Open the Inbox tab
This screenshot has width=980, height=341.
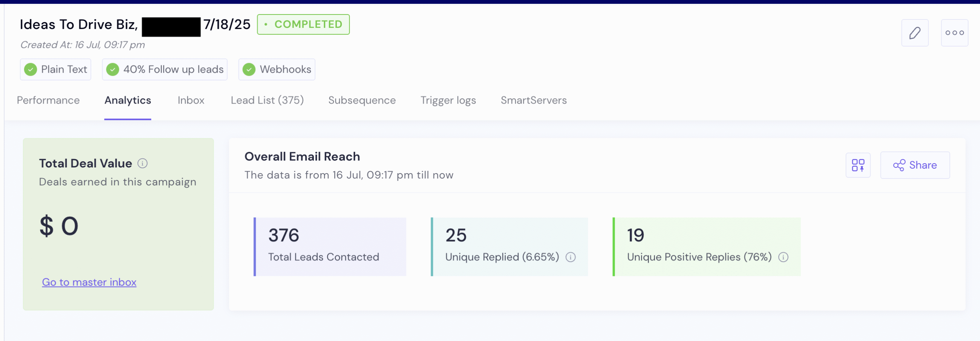pyautogui.click(x=191, y=100)
